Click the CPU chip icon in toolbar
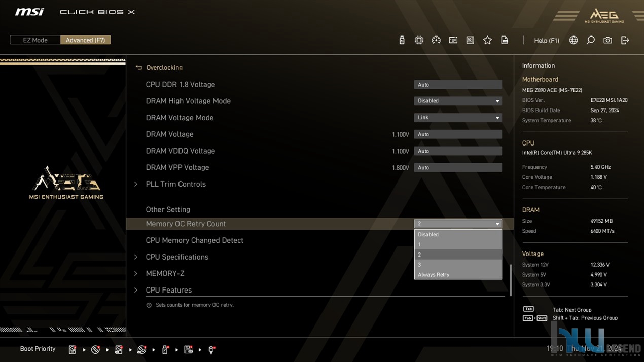This screenshot has height=362, width=644. (419, 40)
